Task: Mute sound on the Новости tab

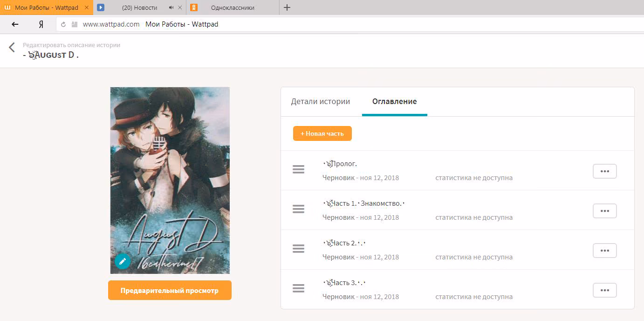Action: click(x=171, y=7)
